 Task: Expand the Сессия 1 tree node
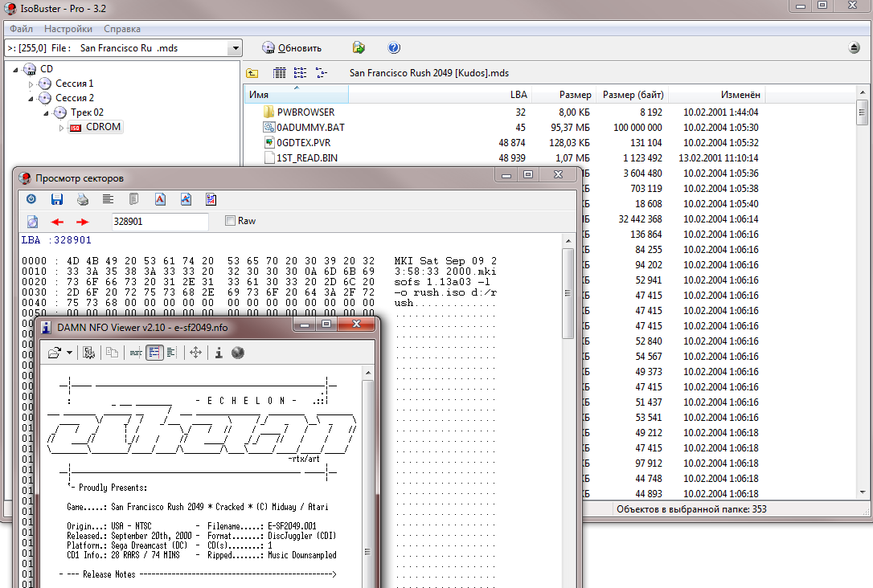point(31,84)
